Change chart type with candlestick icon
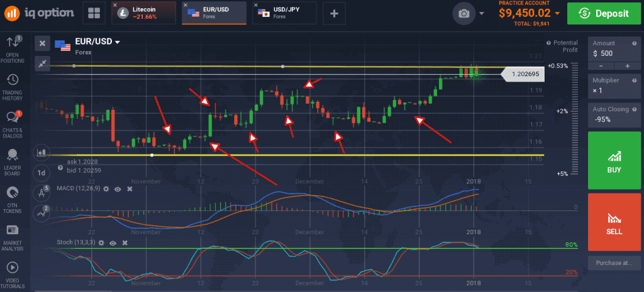This screenshot has width=644, height=292. [42, 153]
